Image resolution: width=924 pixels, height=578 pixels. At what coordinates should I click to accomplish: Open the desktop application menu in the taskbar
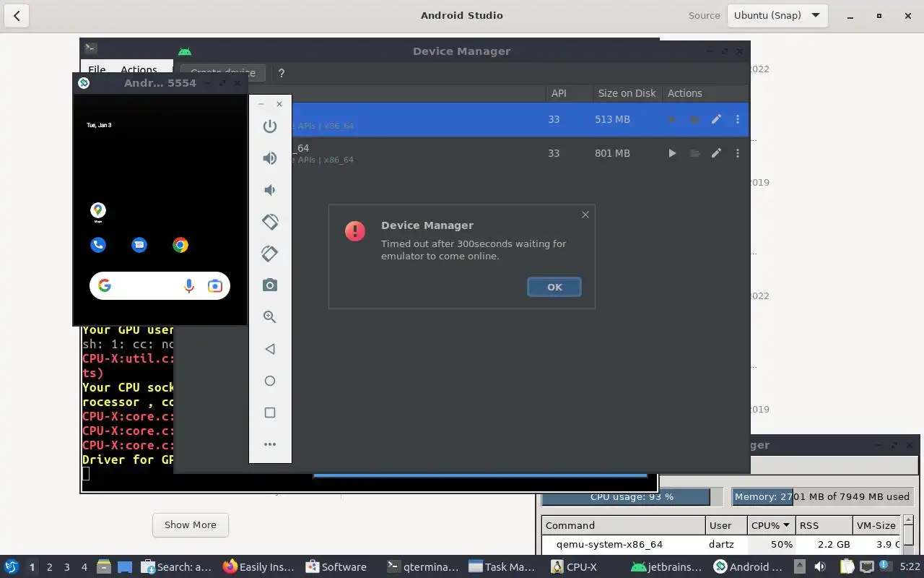(x=12, y=567)
